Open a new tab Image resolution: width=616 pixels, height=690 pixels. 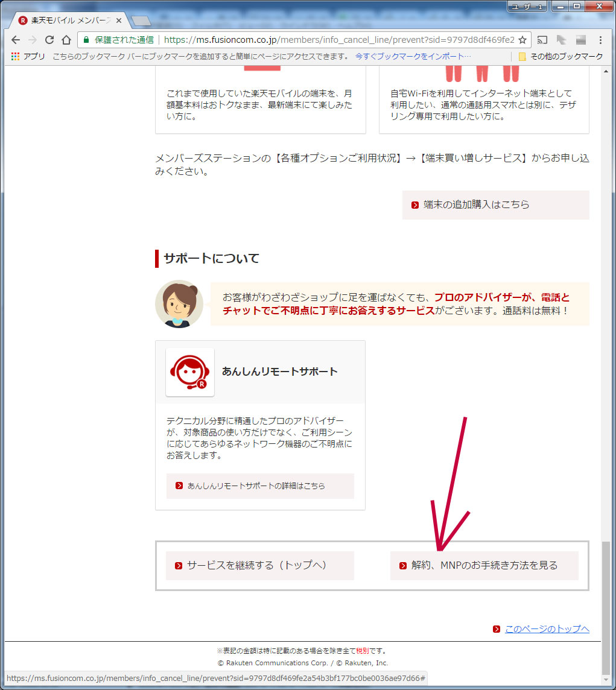coord(141,21)
